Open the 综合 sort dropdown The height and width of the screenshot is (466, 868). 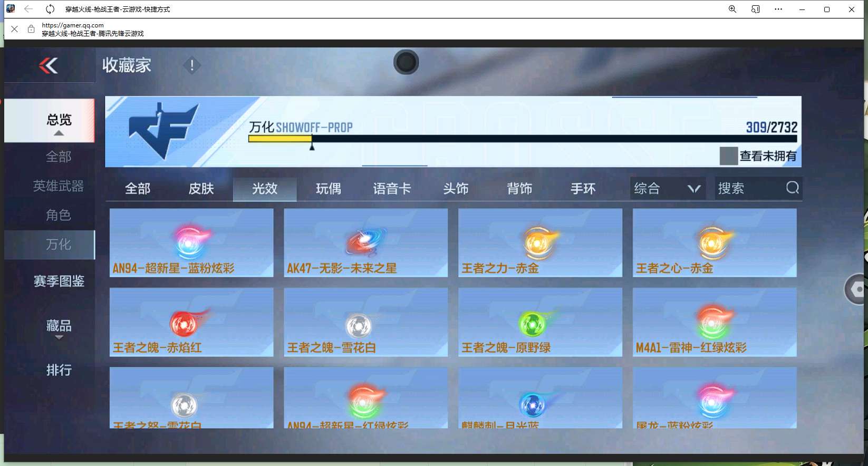coord(668,188)
